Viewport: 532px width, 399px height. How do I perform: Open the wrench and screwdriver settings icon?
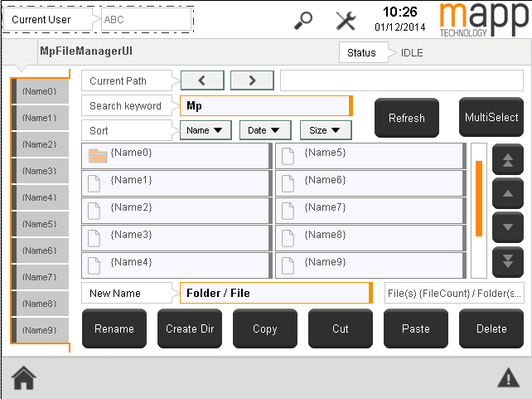point(346,21)
